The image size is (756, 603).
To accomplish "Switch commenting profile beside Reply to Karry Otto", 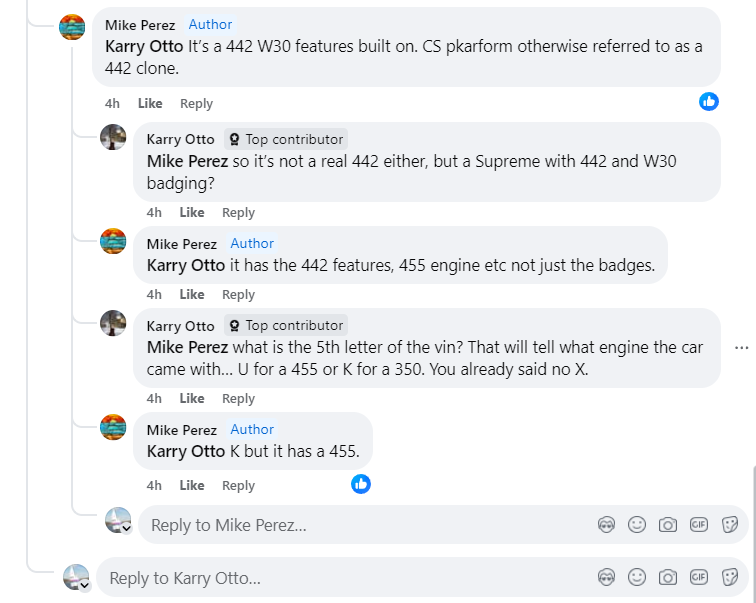I will click(x=77, y=577).
